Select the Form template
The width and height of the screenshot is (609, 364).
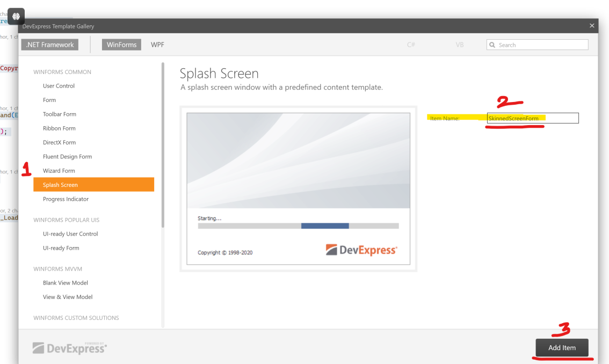[x=49, y=100]
